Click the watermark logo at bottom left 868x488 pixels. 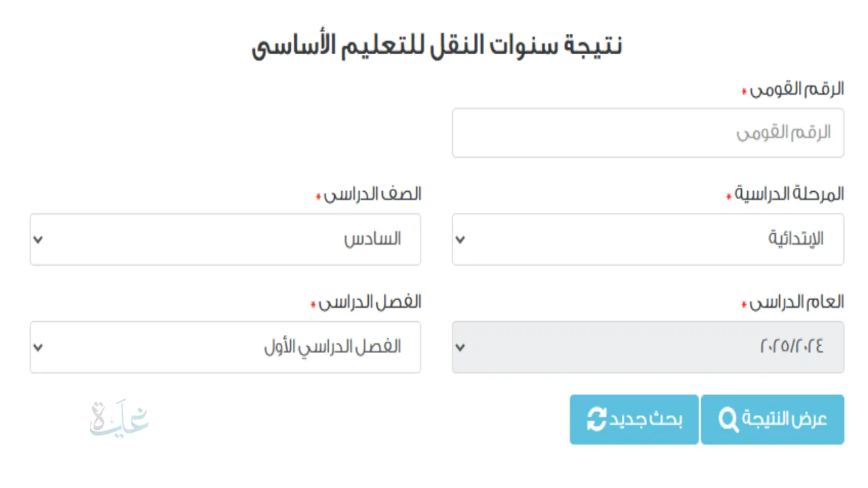tap(119, 418)
